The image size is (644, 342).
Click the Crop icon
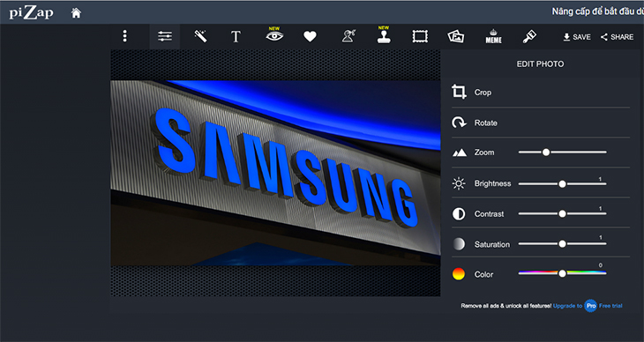459,92
